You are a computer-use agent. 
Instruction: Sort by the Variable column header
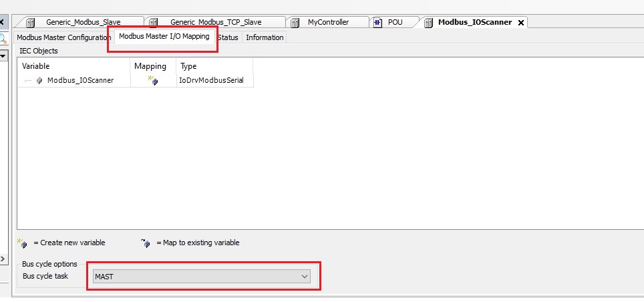click(x=36, y=66)
